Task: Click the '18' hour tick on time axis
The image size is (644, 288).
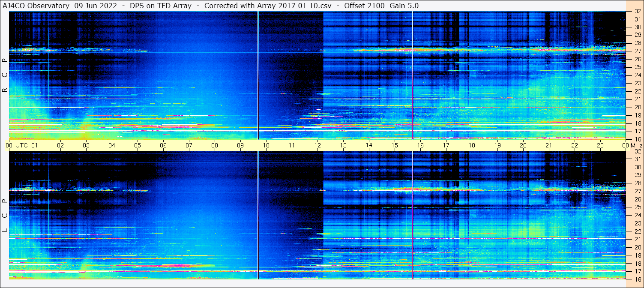Action: click(472, 145)
